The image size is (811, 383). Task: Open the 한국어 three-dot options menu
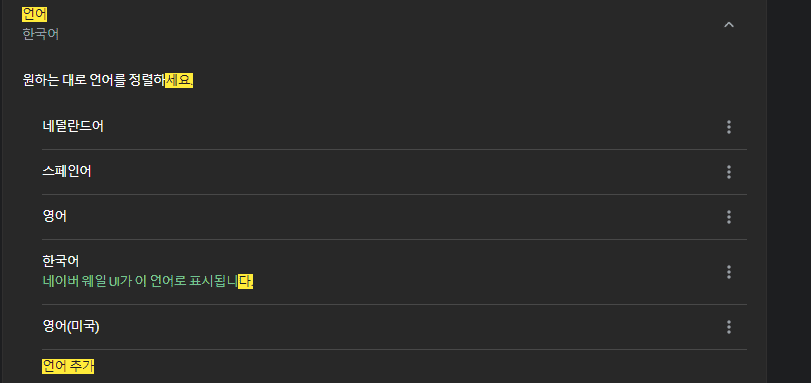(729, 272)
